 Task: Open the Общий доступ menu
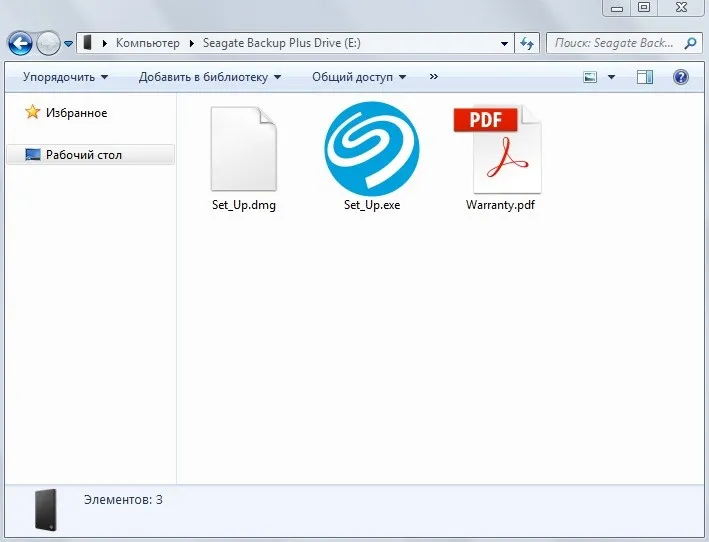pos(359,77)
